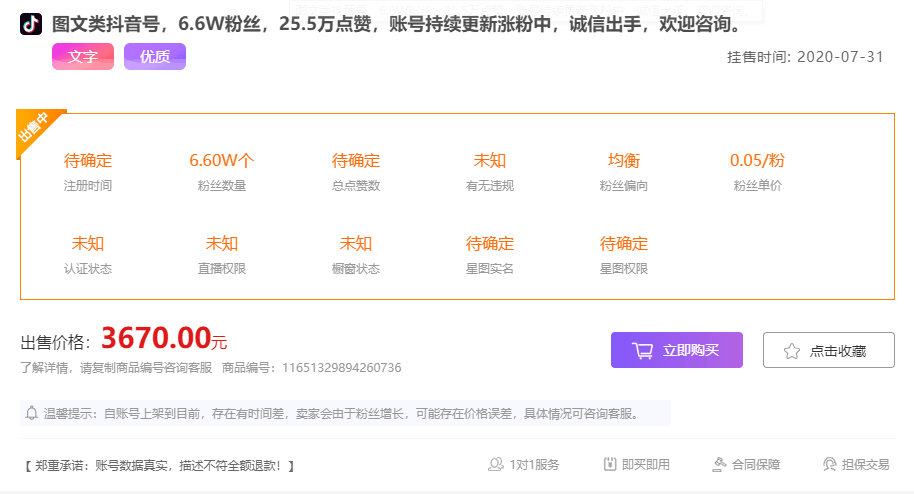914x494 pixels.
Task: Click the 担保交易 headset icon
Action: [829, 464]
